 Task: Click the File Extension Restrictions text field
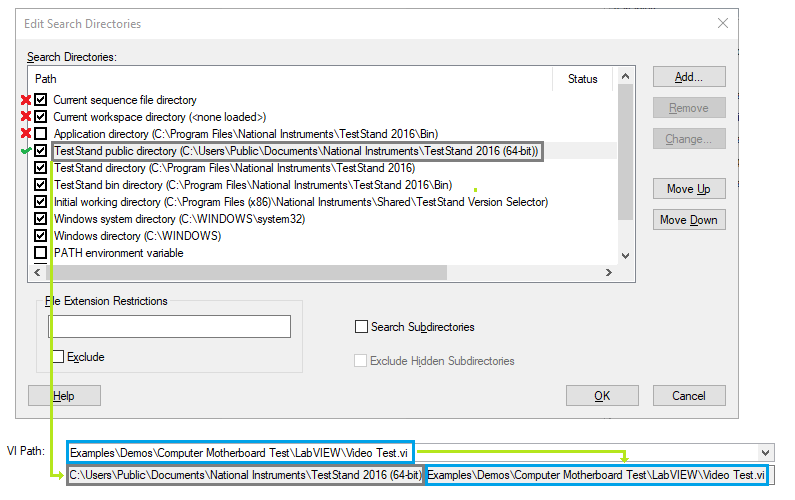169,327
